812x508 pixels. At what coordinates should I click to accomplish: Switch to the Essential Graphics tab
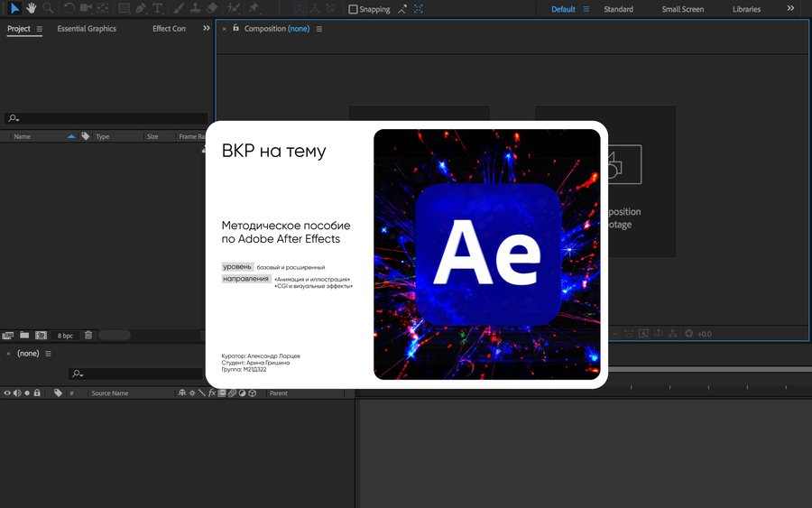coord(87,29)
